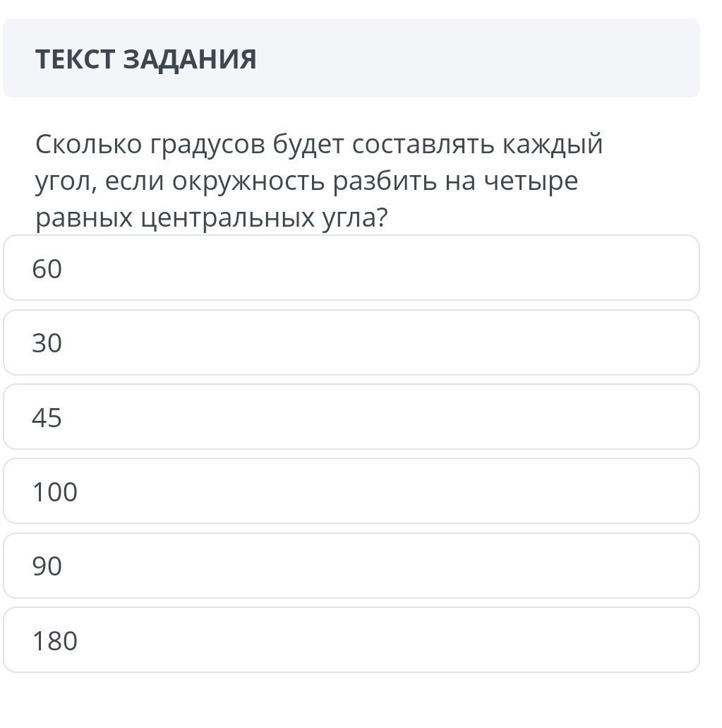722x728 pixels.
Task: Click the word 'четыре' in the question
Action: 530,182
